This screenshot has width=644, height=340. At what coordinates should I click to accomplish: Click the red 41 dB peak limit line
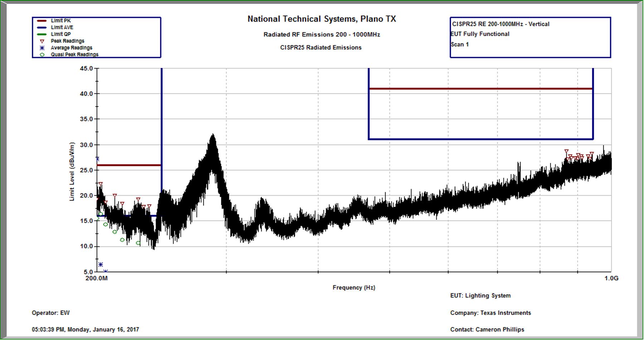pos(479,89)
